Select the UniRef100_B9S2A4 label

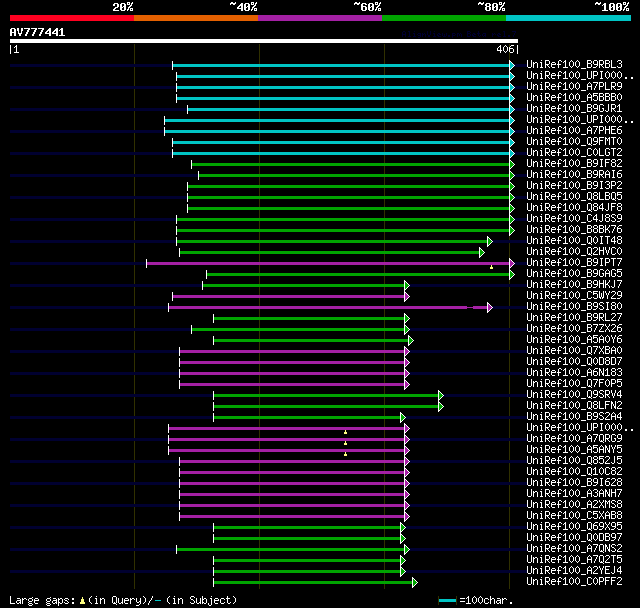(x=574, y=417)
